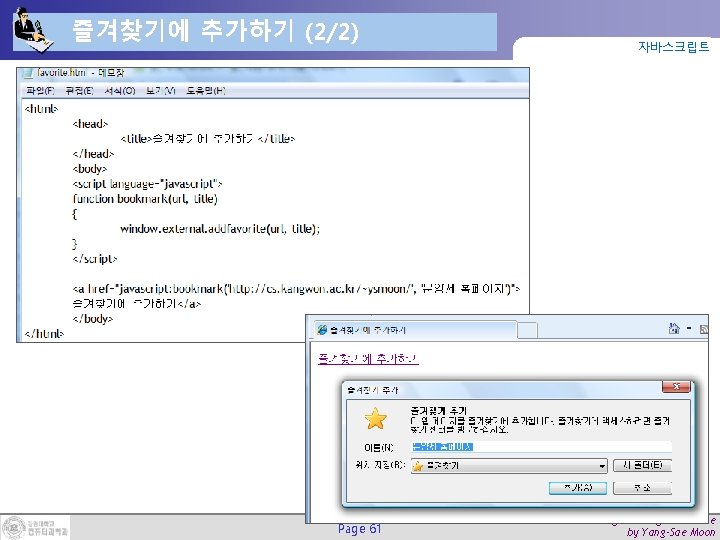Click the 새 폴더(E) button
The height and width of the screenshot is (540, 720).
tap(642, 465)
